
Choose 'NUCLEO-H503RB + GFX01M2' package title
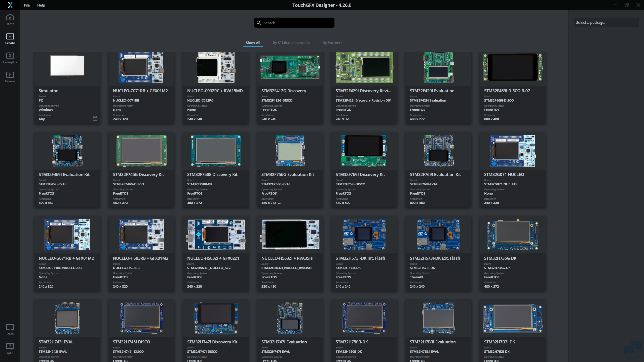tap(141, 258)
